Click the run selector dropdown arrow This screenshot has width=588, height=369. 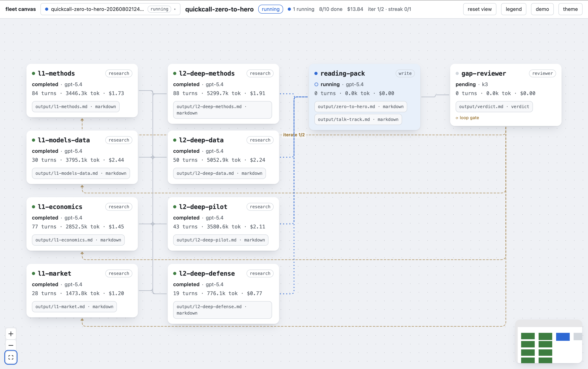click(x=175, y=9)
